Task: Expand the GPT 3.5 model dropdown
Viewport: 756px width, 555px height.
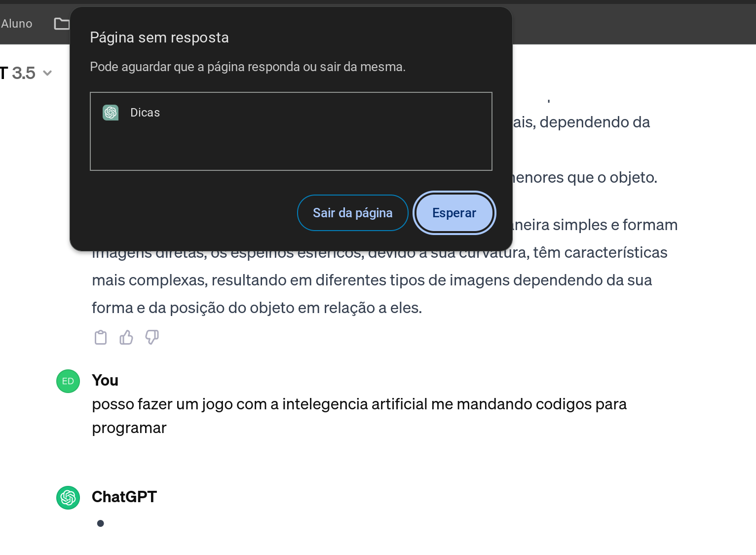Action: (47, 73)
